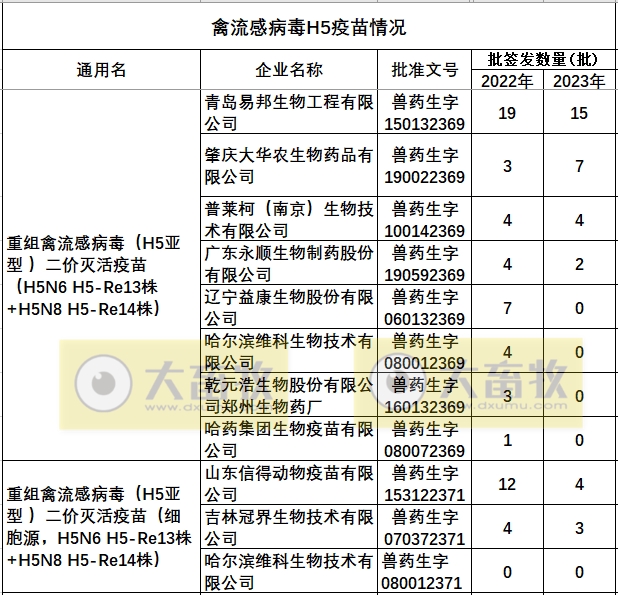Viewport: 618px width, 595px height.
Task: Click the 2023 value 3 for 吉林冠界
Action: click(x=579, y=528)
